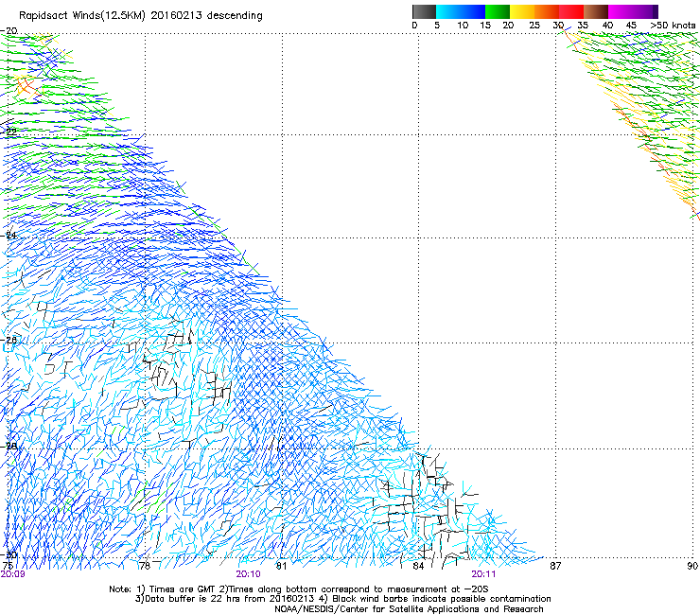This screenshot has width=700, height=615.
Task: Click the 81 longitude label
Action: point(281,566)
